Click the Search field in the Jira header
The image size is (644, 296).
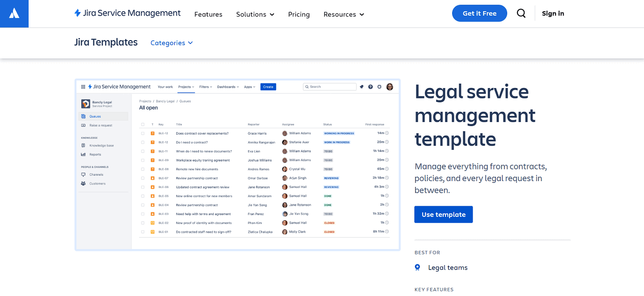pos(330,86)
